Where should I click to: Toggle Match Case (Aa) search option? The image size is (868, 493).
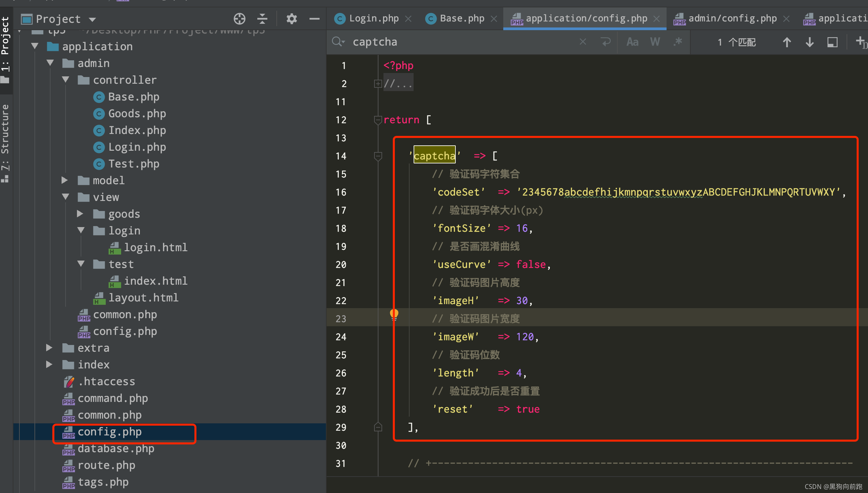click(x=632, y=42)
